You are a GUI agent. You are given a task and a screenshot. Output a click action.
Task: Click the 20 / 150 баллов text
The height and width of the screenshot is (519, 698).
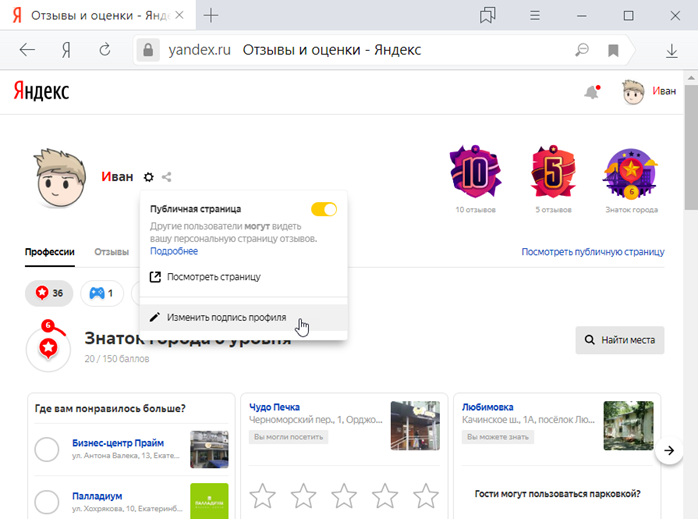117,359
